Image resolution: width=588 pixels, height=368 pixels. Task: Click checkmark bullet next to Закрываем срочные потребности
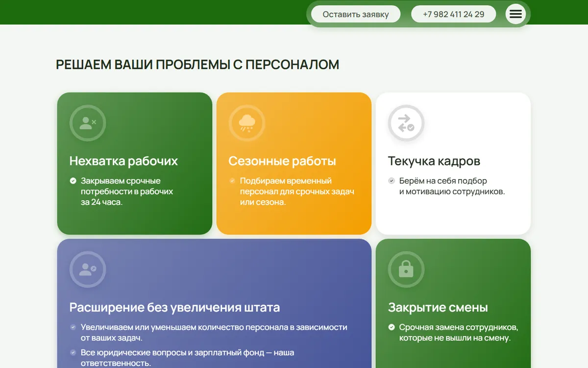pyautogui.click(x=73, y=181)
